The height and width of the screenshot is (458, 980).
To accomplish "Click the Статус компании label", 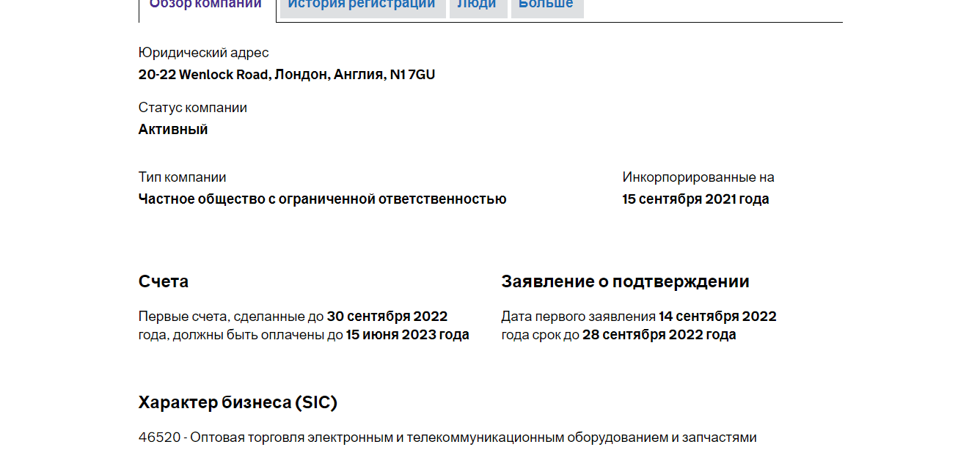I will tap(192, 108).
